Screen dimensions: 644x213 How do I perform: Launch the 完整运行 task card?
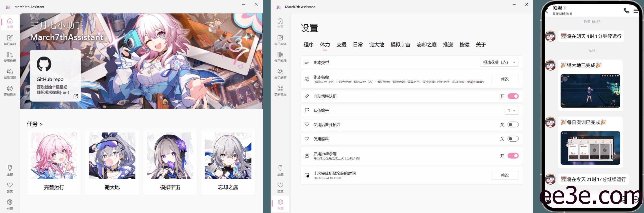(x=54, y=163)
